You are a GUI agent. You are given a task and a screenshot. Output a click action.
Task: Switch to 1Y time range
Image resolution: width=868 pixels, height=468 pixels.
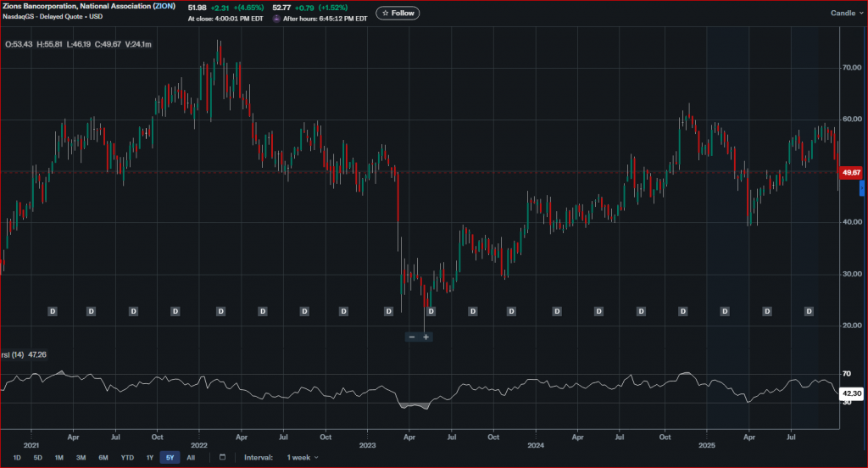[x=149, y=457]
